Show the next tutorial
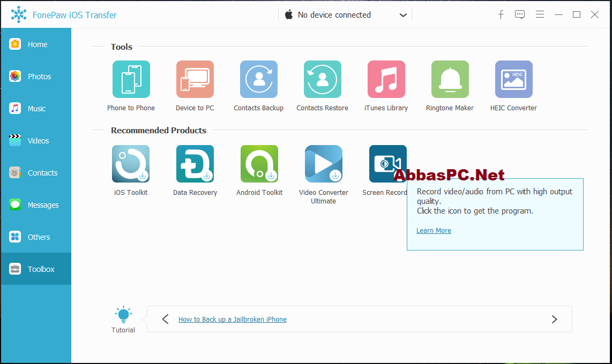This screenshot has height=364, width=612. pos(554,319)
